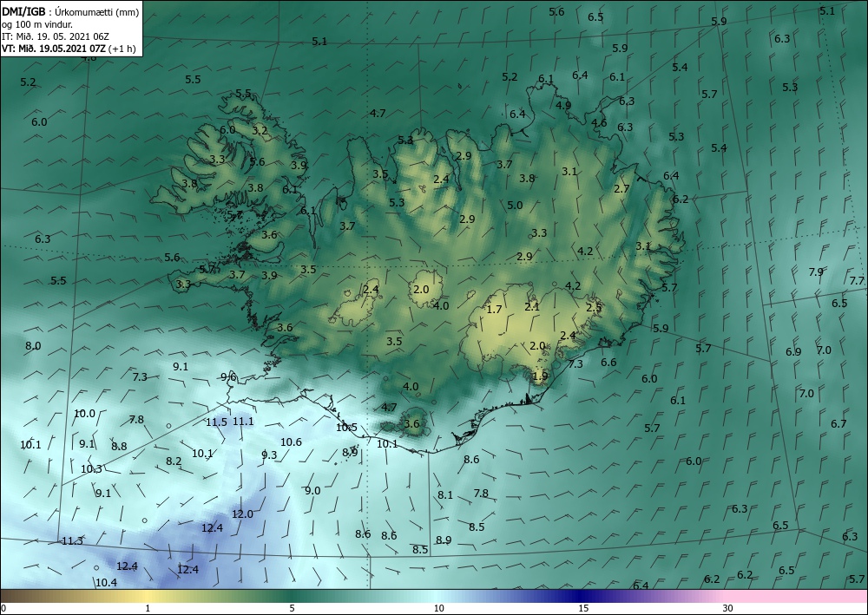Click the 'IT: Mið. 19. 05. 2021 06Z' line
The width and height of the screenshot is (868, 615).
pyautogui.click(x=56, y=36)
